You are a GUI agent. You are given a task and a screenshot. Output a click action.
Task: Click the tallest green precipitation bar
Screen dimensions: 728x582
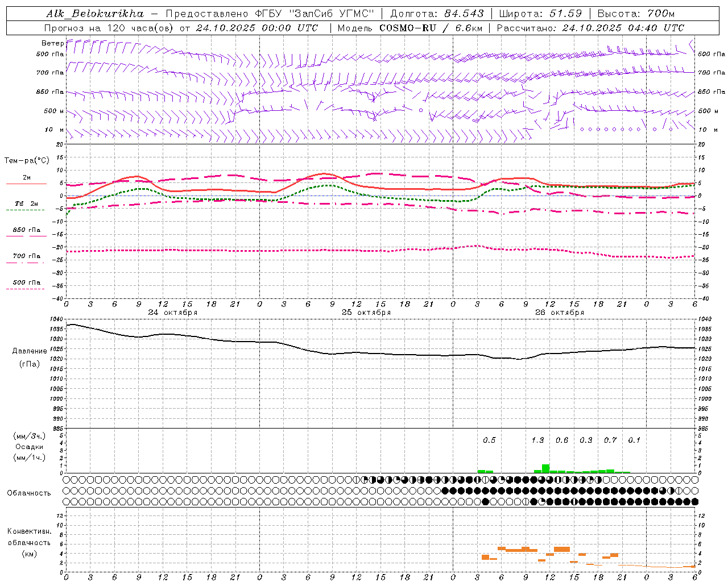[545, 468]
